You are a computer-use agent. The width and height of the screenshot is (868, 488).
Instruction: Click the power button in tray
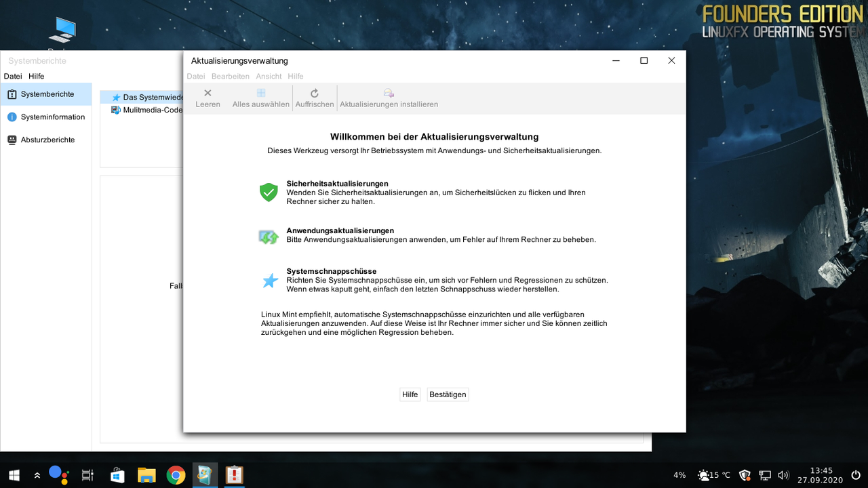pyautogui.click(x=856, y=475)
